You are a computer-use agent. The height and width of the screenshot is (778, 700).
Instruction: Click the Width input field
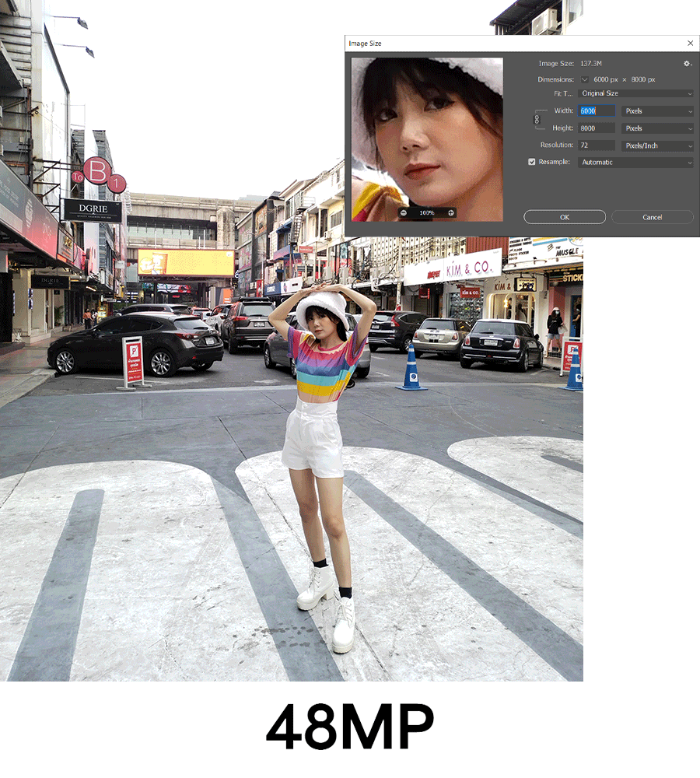(x=597, y=111)
